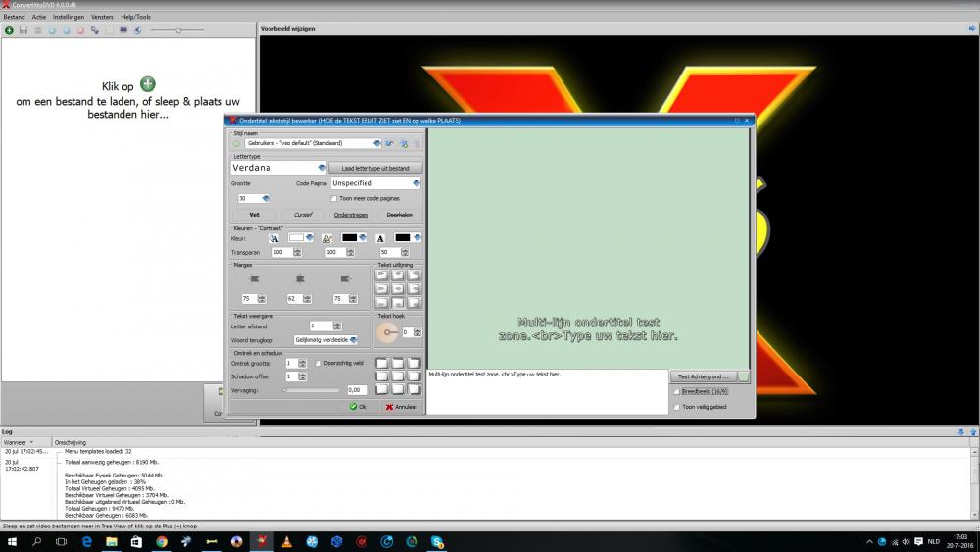
Task: Open VLC media player from the taskbar
Action: coord(286,541)
